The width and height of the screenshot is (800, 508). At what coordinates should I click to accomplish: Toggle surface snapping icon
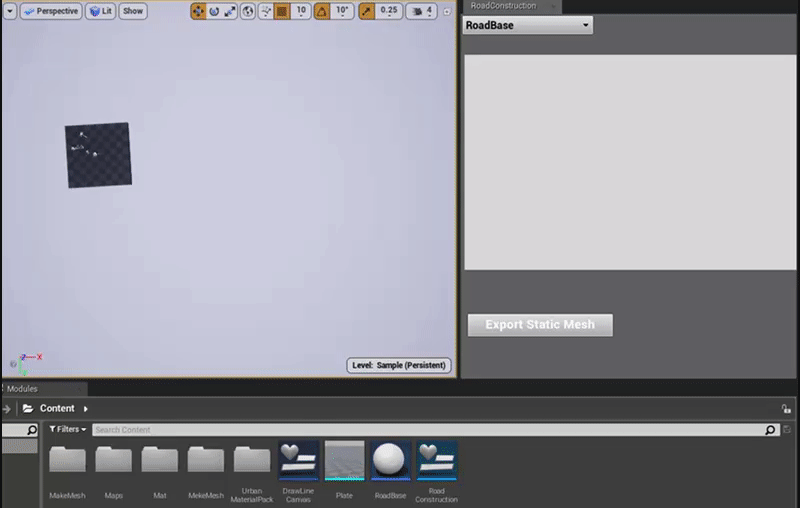[265, 11]
